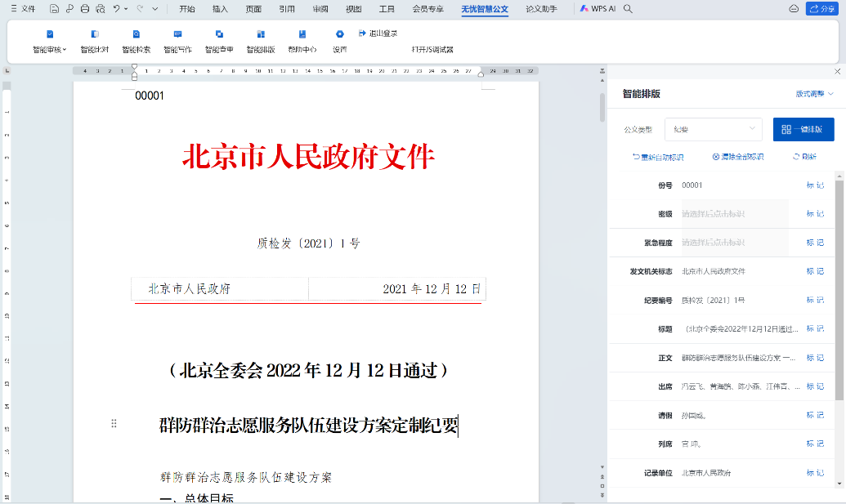Click the red heading 北京市人民政府文件
846x504 pixels.
pyautogui.click(x=308, y=157)
